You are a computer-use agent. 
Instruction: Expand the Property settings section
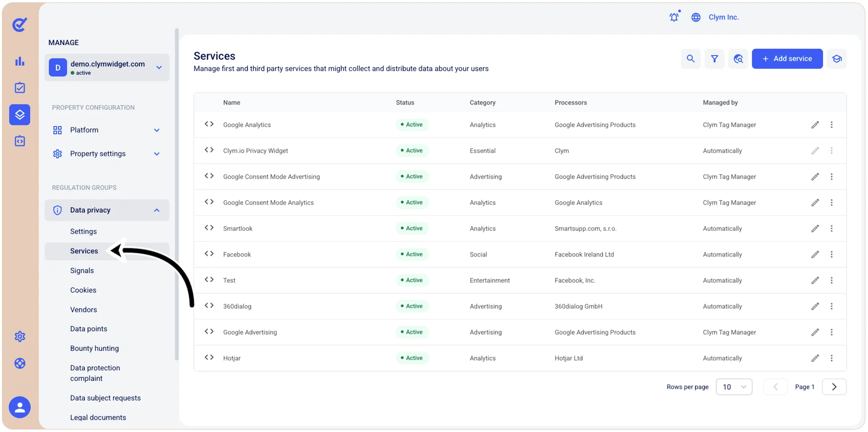[107, 154]
